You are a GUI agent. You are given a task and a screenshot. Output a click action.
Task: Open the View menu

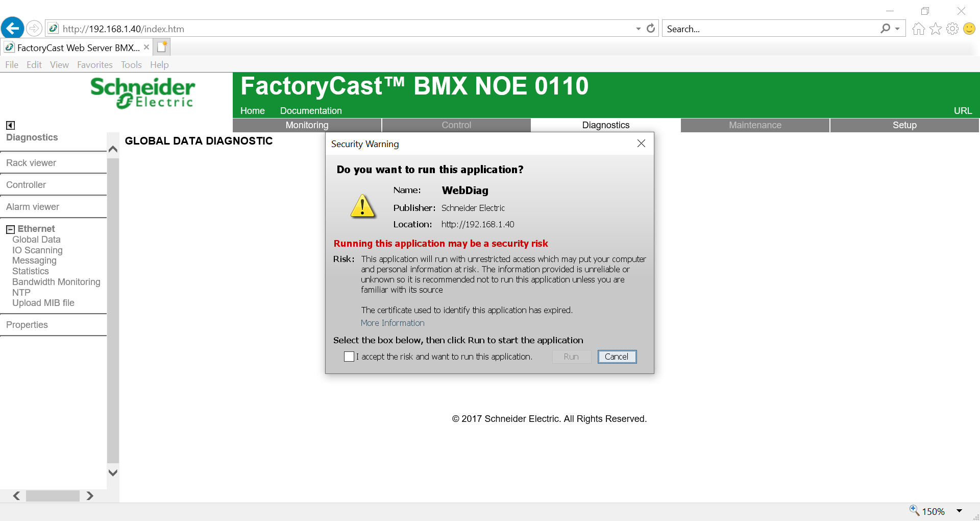(59, 65)
